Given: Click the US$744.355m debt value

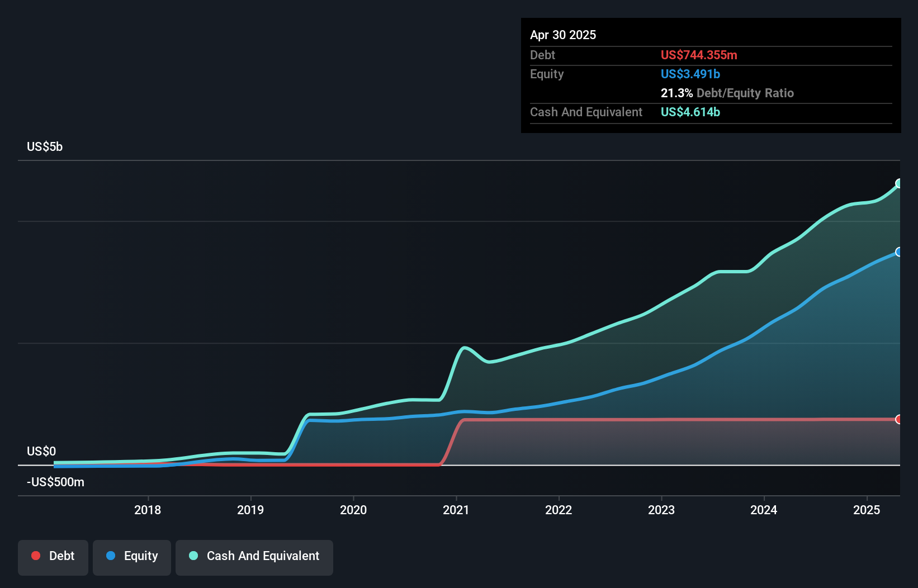Looking at the screenshot, I should 699,55.
